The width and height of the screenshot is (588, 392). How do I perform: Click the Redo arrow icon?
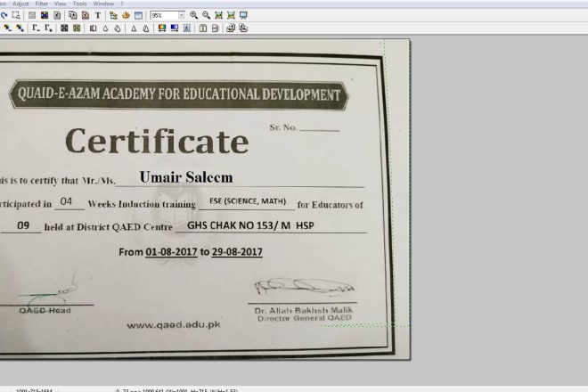[4, 15]
